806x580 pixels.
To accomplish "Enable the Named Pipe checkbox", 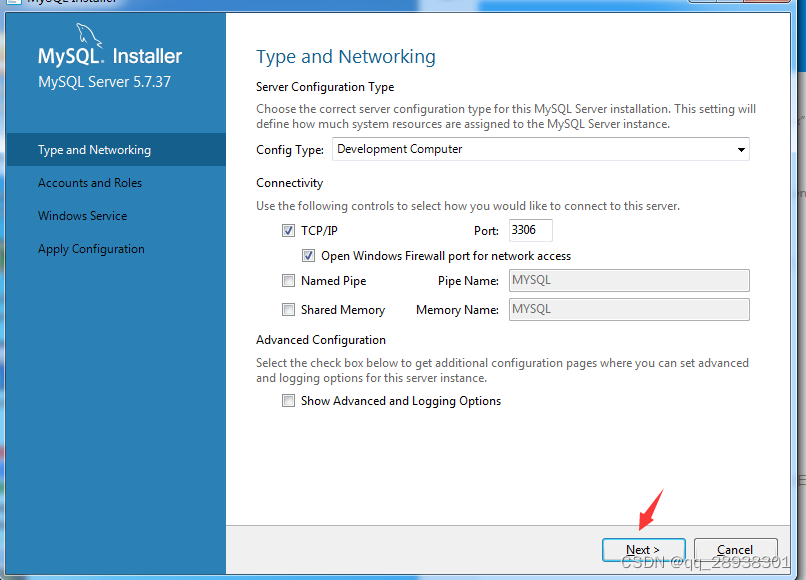I will (288, 281).
